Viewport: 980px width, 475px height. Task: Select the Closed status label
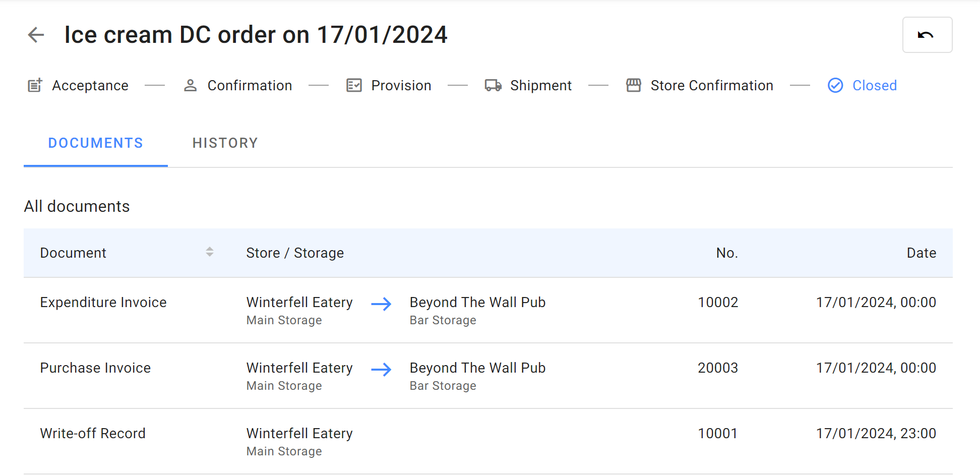pyautogui.click(x=875, y=85)
